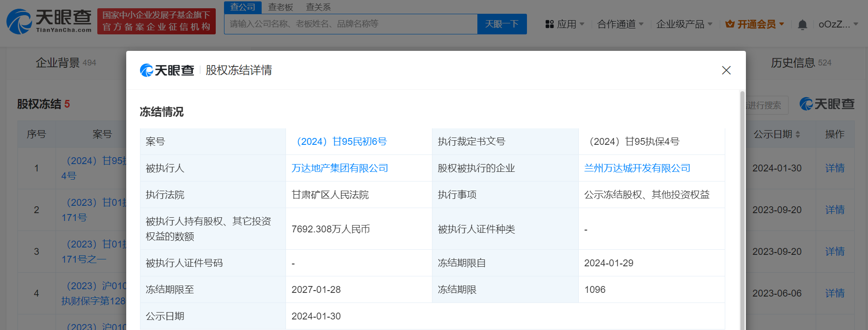Click the 操作 column header
The image size is (868, 330).
pos(834,134)
